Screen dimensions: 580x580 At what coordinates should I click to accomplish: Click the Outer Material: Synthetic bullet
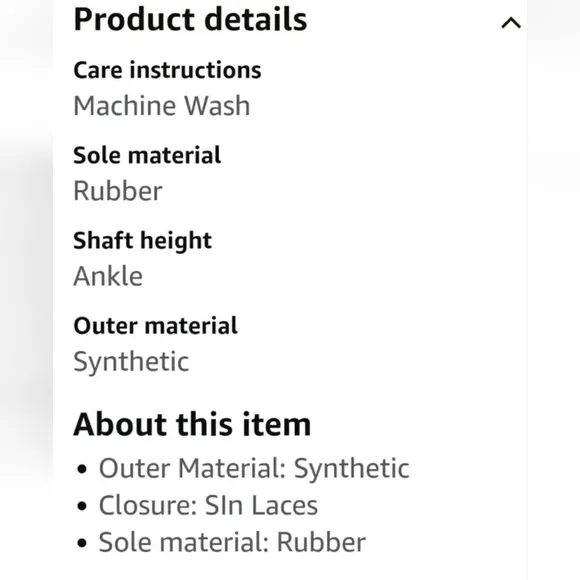(x=254, y=469)
